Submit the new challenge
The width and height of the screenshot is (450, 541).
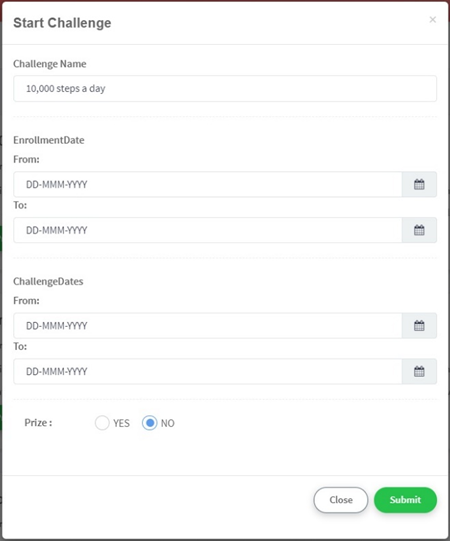coord(405,500)
